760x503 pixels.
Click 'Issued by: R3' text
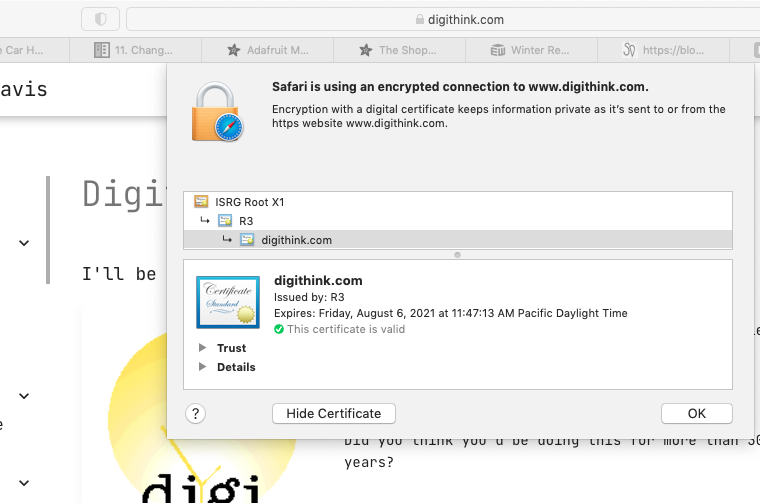click(x=309, y=297)
